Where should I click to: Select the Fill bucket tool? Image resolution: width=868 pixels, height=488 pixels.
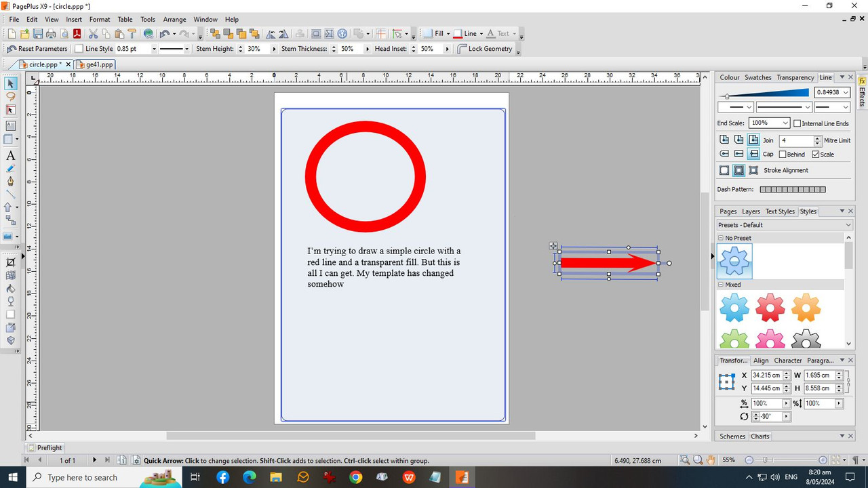pos(11,288)
